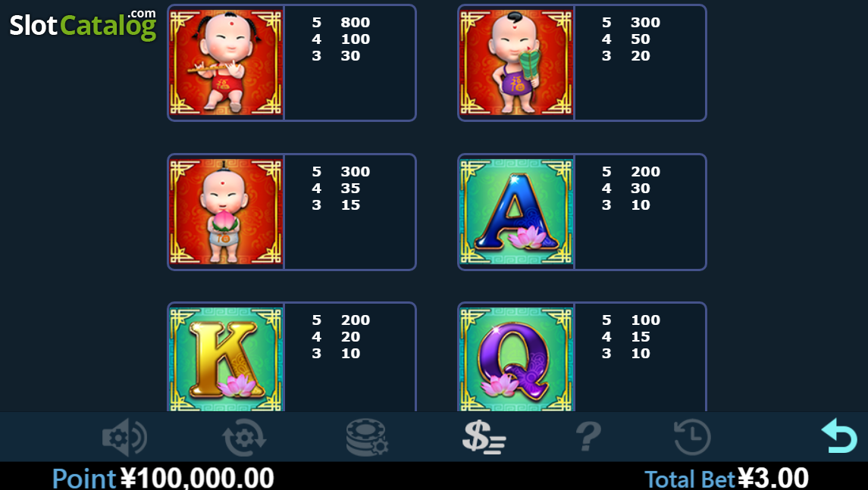Click the Total Bet ¥3.00 display
Viewport: 868px width, 490px height.
pyautogui.click(x=726, y=478)
